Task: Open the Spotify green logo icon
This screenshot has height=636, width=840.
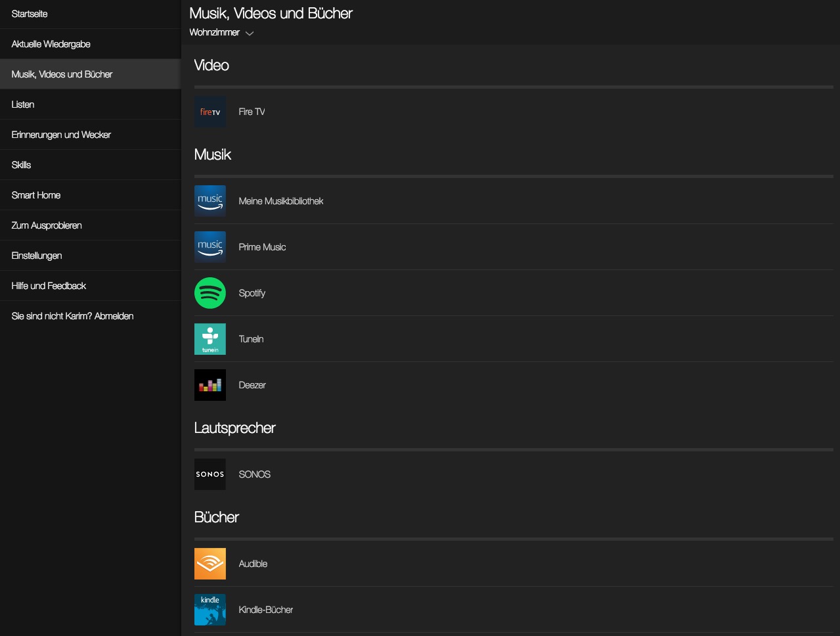Action: [x=210, y=293]
